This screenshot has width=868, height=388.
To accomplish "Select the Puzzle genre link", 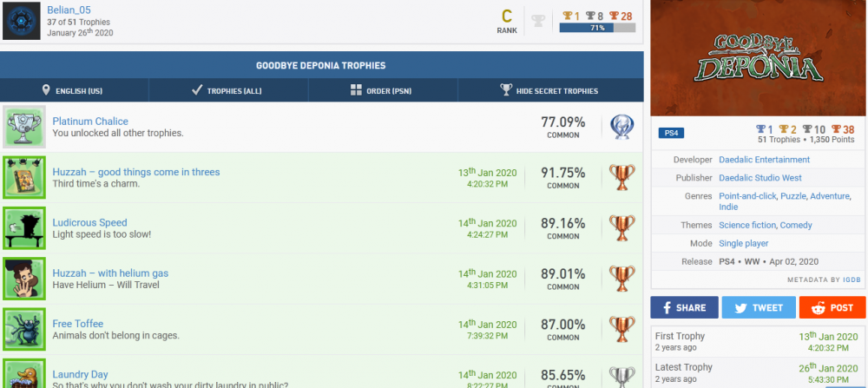I will 793,196.
